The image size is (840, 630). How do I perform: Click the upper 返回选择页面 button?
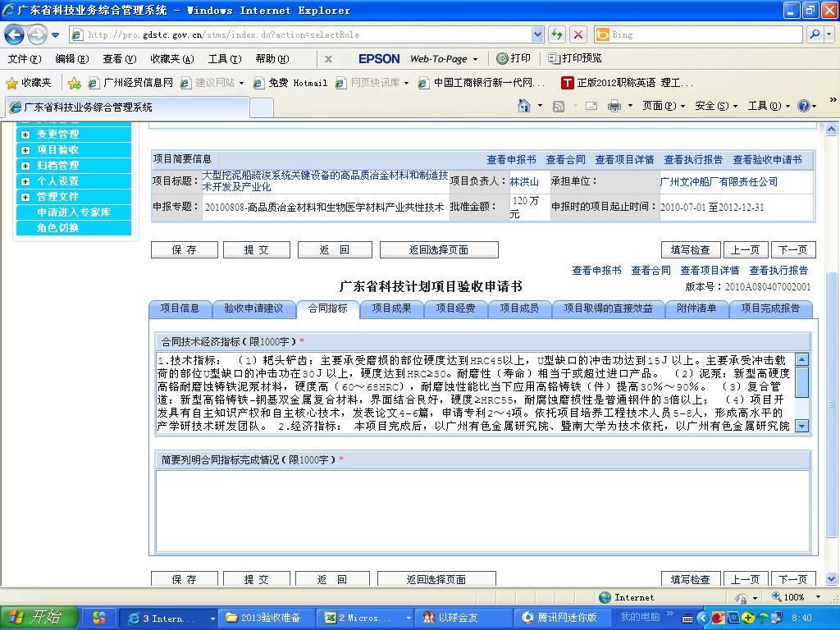439,249
